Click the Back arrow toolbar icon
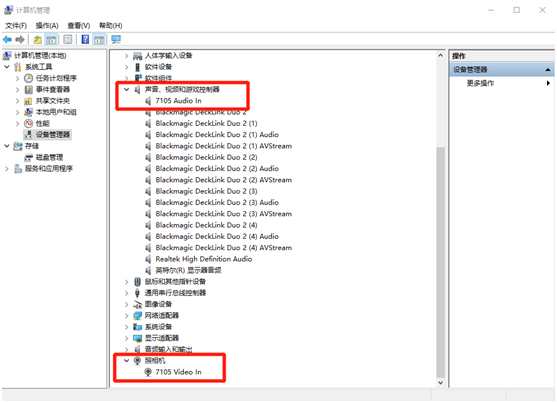The width and height of the screenshot is (557, 403). (x=7, y=39)
